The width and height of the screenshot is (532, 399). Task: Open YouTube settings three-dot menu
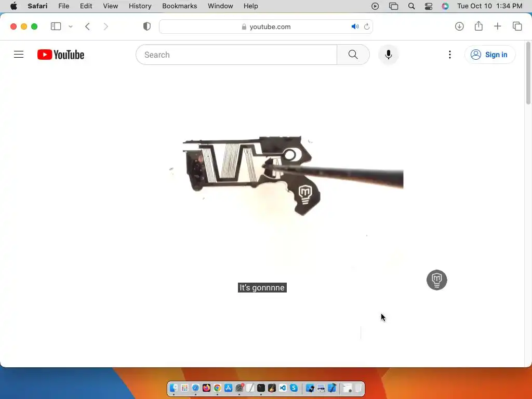pos(450,55)
